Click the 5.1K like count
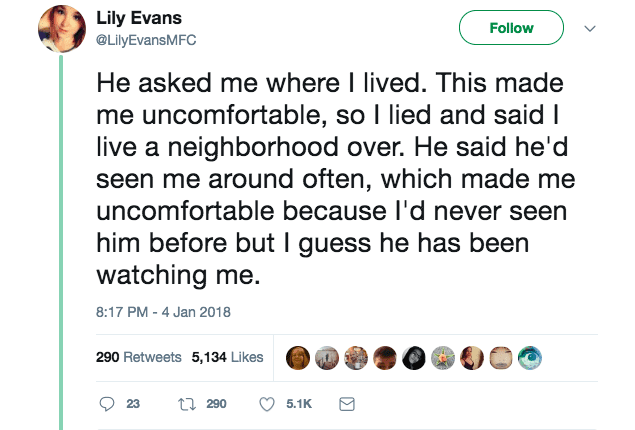635x430 pixels. point(299,404)
